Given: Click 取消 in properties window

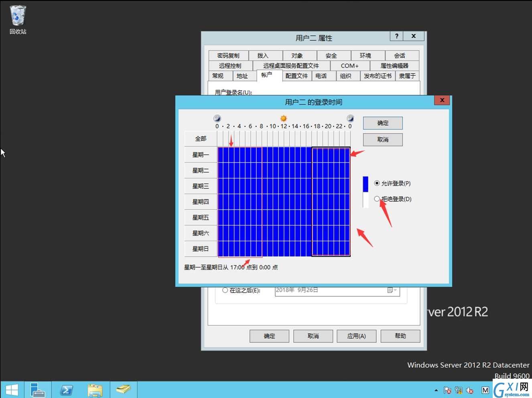Looking at the screenshot, I should coord(313,336).
